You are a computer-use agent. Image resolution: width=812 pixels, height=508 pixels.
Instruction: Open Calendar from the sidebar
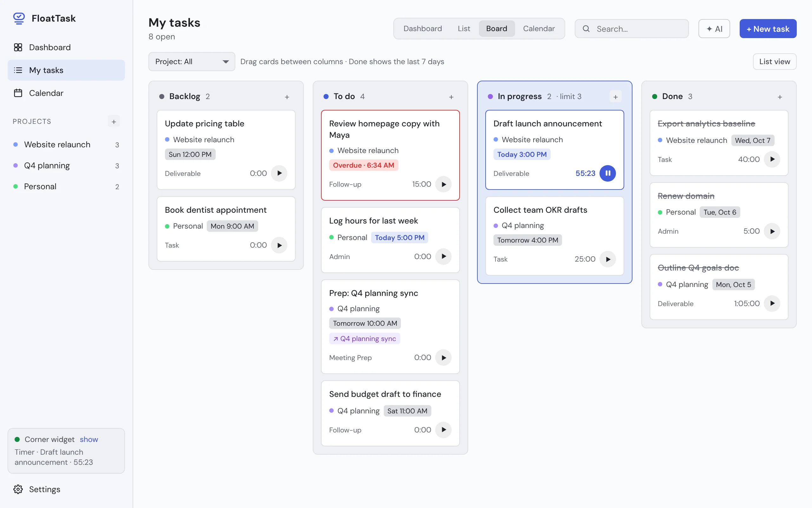[66, 93]
